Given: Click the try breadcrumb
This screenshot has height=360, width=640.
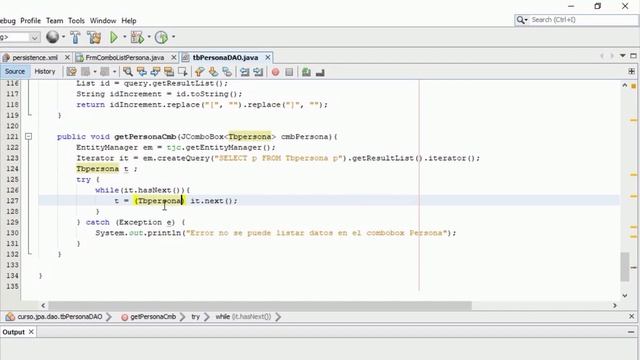Looking at the screenshot, I should click(196, 317).
